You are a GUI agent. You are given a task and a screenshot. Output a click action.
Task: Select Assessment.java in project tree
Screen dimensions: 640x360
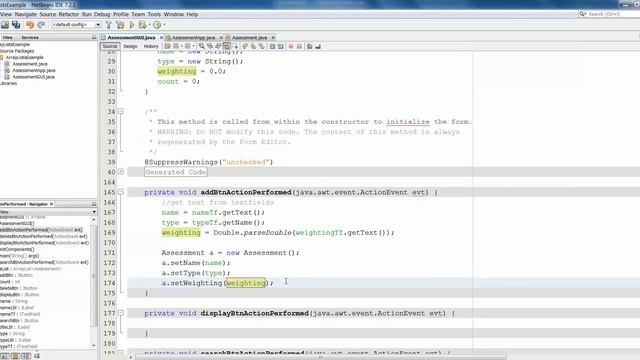point(30,64)
